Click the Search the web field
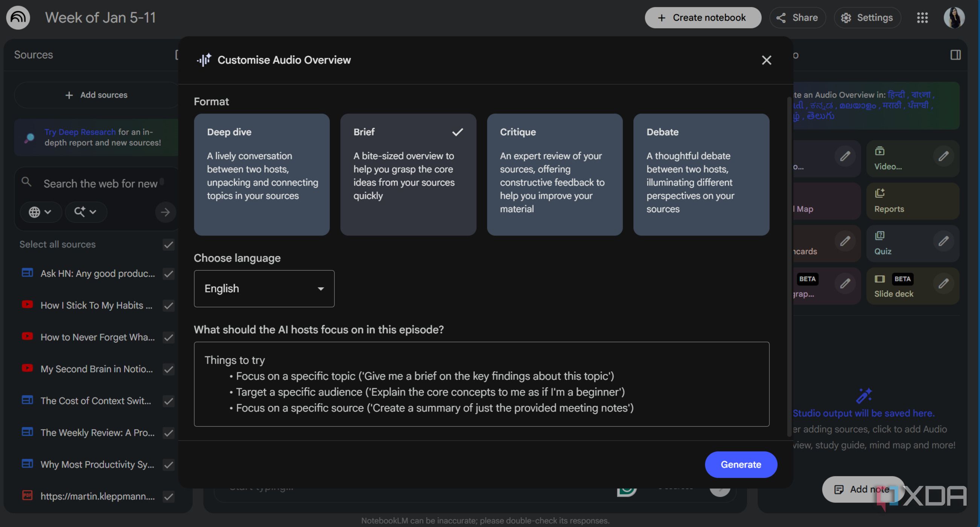The width and height of the screenshot is (980, 527). (x=100, y=184)
